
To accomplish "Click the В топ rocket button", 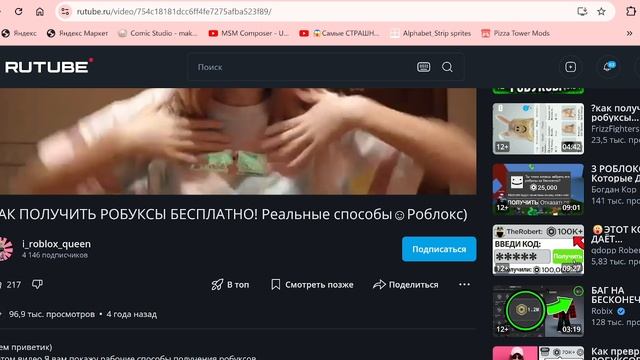I will coord(230,284).
